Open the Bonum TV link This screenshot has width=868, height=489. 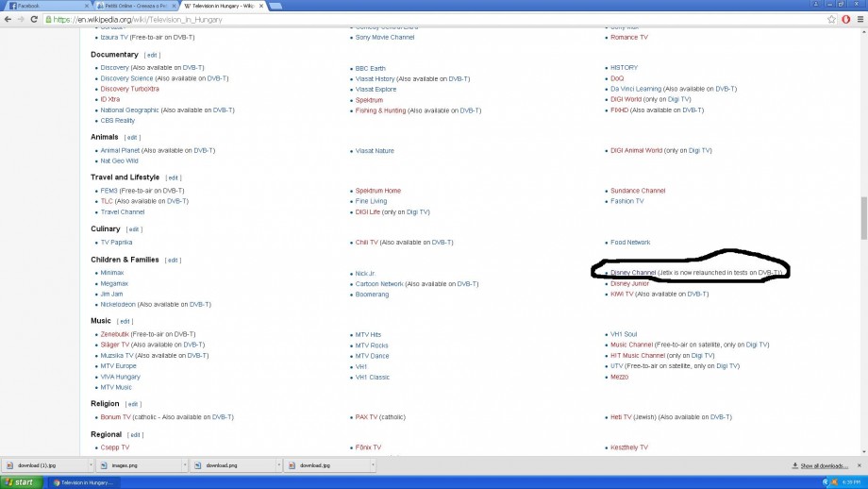point(116,417)
